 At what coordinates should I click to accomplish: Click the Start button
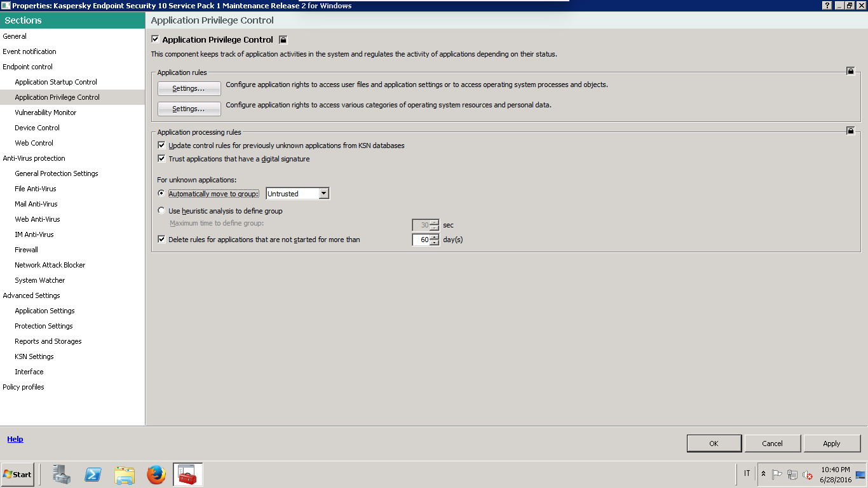pyautogui.click(x=18, y=474)
